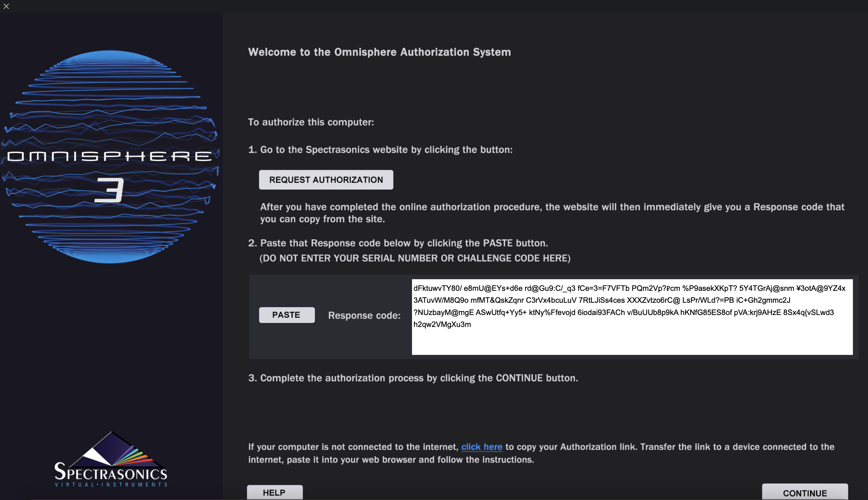Click step 2 paste Response code instruction
The image size is (868, 500).
[398, 243]
